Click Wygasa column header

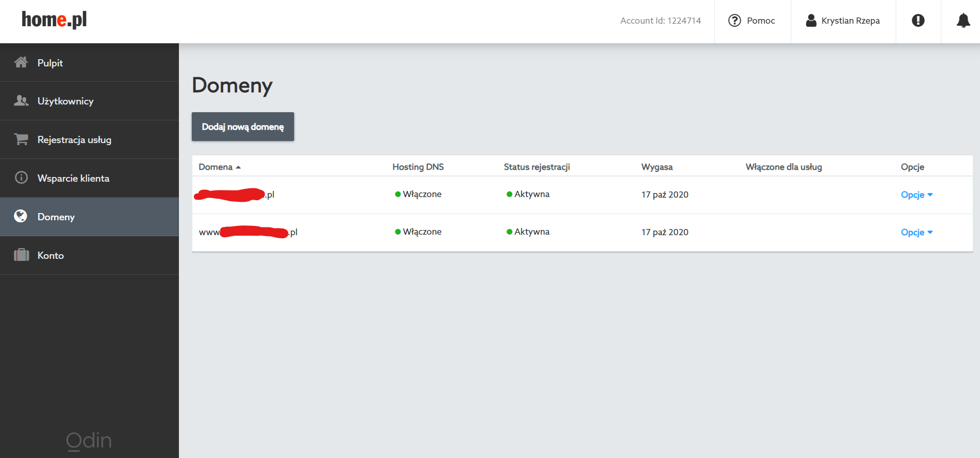click(657, 167)
